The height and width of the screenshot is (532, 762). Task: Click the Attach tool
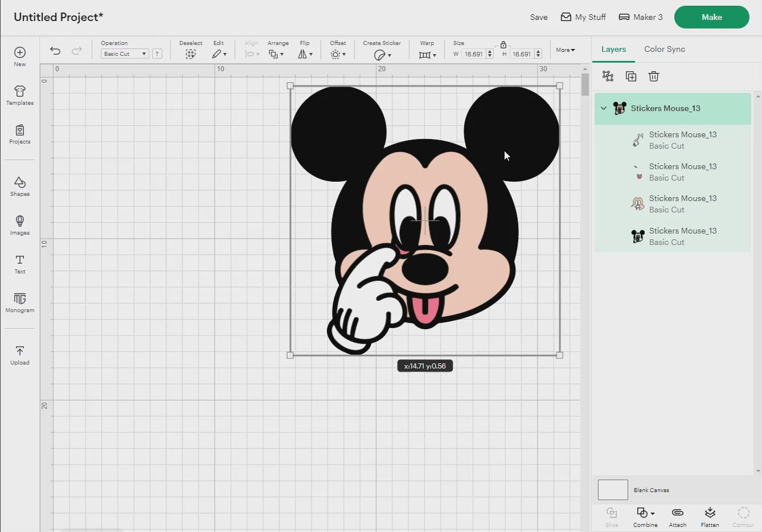(x=678, y=517)
